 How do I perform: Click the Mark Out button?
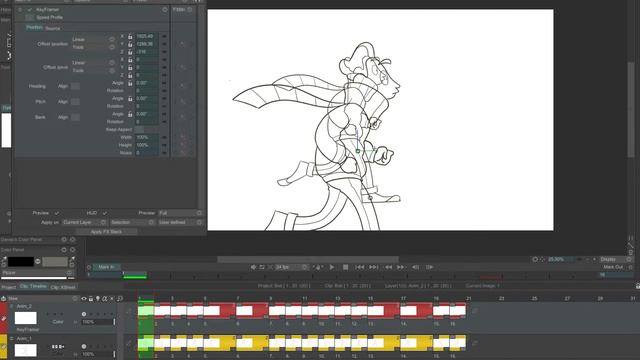613,267
